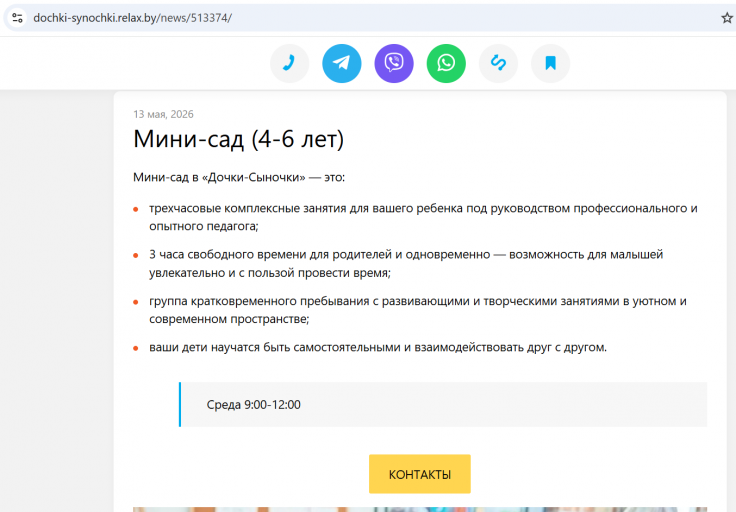Open the WhatsApp contact button
The width and height of the screenshot is (736, 512).
(446, 63)
